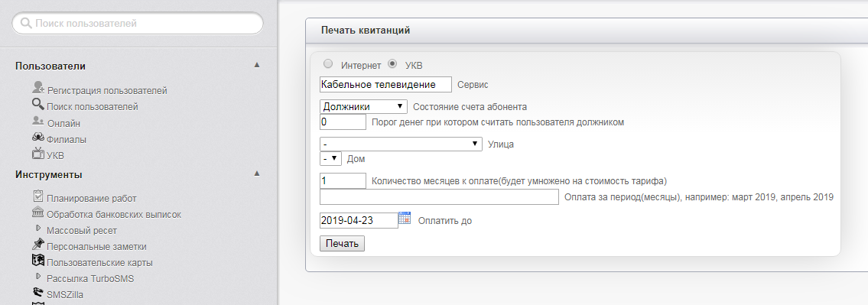Click the Филиалы branches icon
The width and height of the screenshot is (868, 305).
tap(38, 137)
